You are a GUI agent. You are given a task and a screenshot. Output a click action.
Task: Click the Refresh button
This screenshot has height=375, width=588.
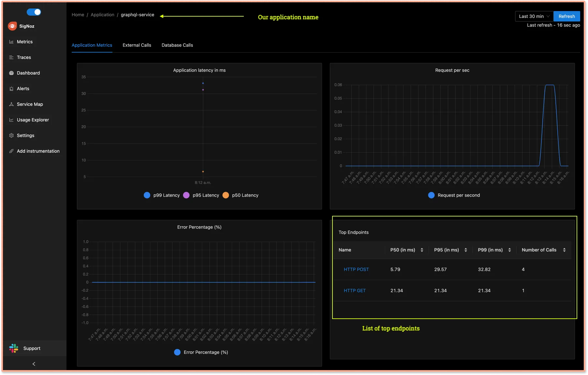(566, 16)
